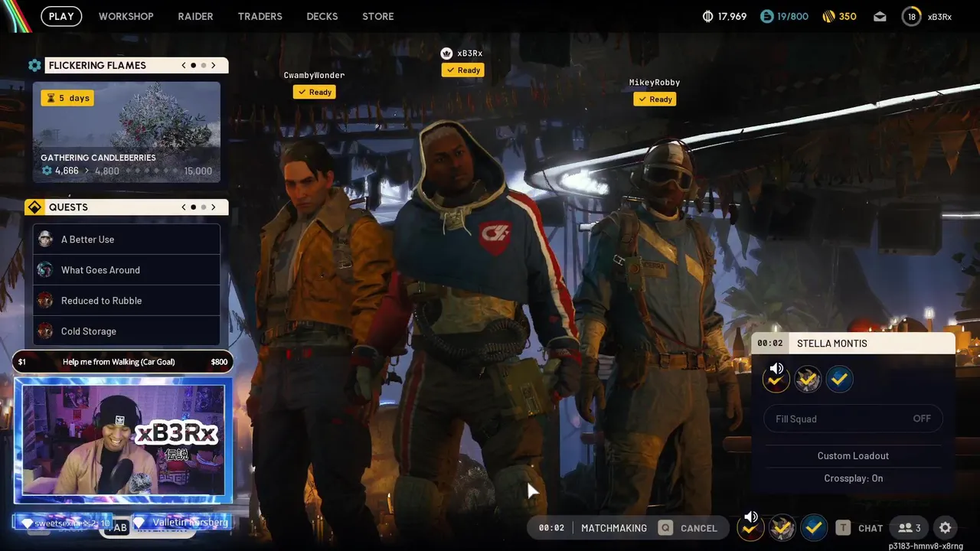The image size is (980, 551).
Task: Select first page dot in Quests header
Action: click(x=193, y=207)
